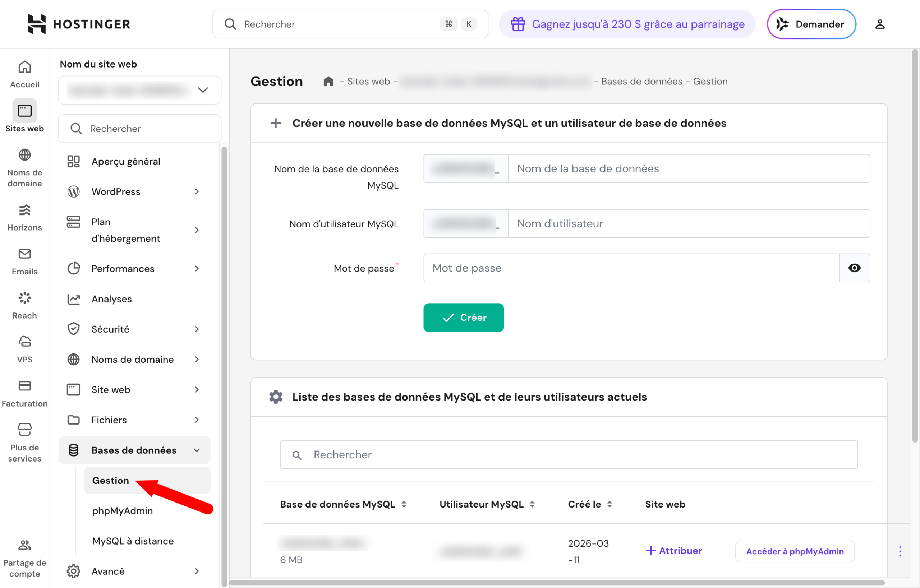
Task: Sort by Base de données MySQL column
Action: [343, 504]
